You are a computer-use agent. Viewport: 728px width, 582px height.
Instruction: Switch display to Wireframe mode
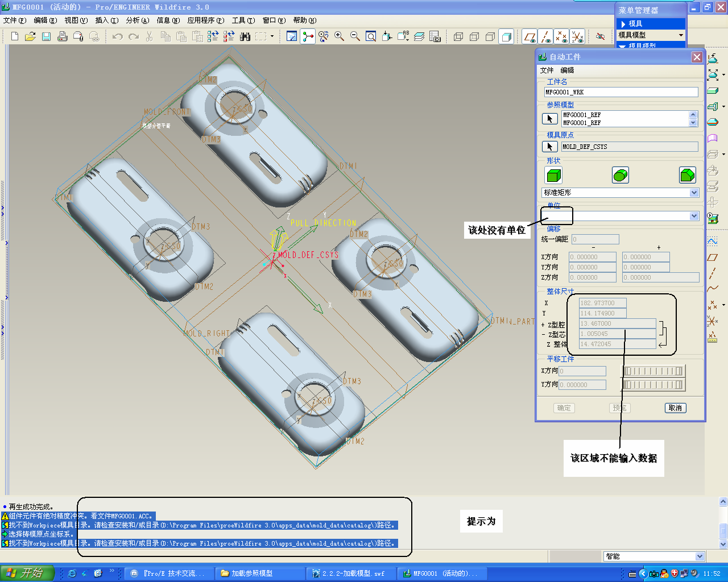(x=458, y=36)
